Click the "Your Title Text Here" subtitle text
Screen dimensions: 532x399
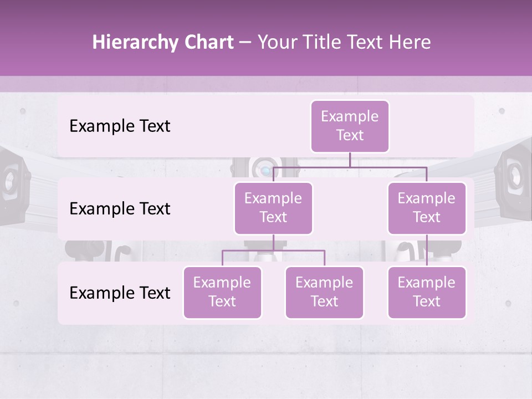pos(344,42)
